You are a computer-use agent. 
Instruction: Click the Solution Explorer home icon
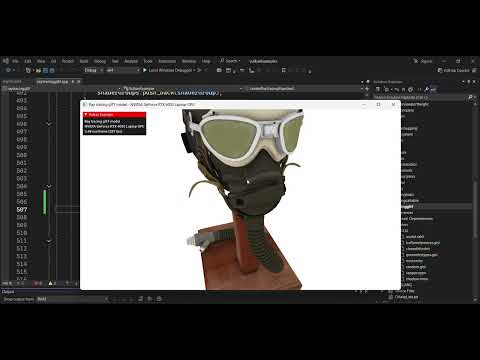(x=378, y=89)
